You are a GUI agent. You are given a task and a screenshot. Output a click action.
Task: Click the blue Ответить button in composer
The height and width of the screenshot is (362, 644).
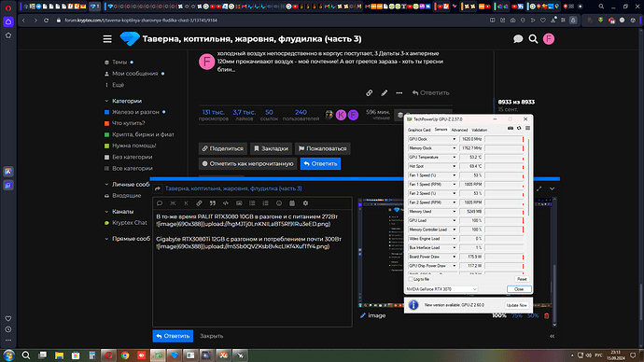[x=173, y=336]
